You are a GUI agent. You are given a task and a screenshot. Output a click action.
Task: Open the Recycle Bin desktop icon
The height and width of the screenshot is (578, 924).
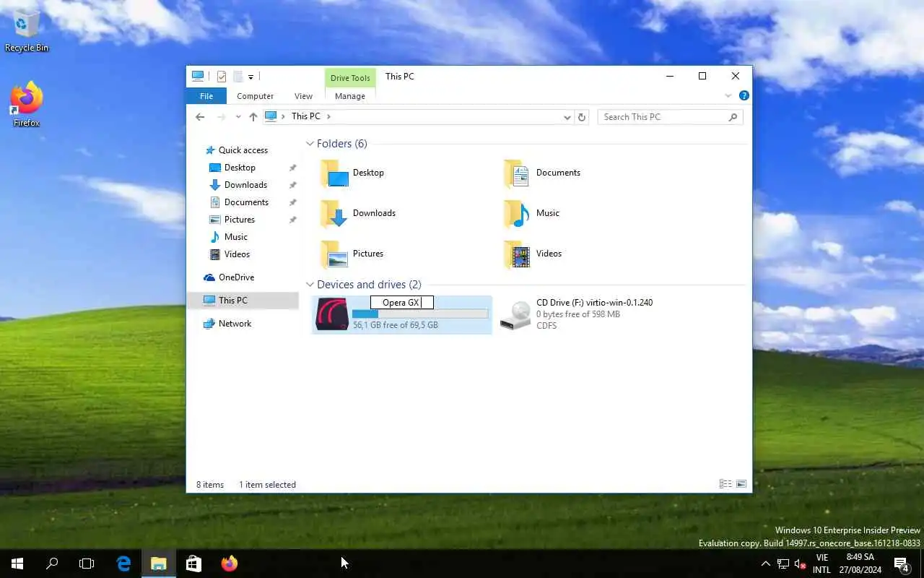(26, 30)
